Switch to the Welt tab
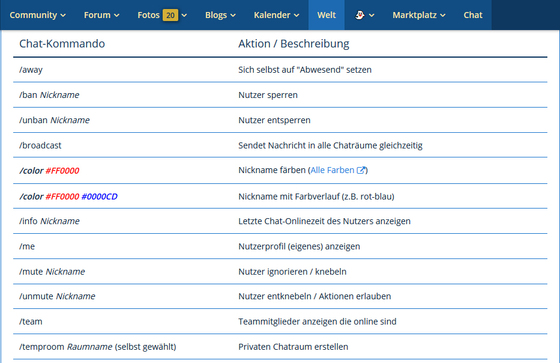 [326, 15]
